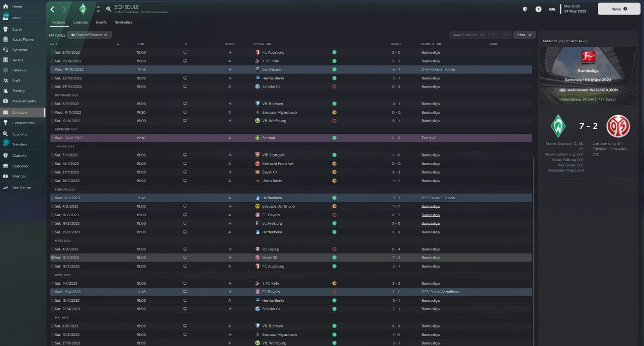Tick the row checkbox for Wed. 19/10/2022
The height and width of the screenshot is (346, 644).
(x=52, y=69)
